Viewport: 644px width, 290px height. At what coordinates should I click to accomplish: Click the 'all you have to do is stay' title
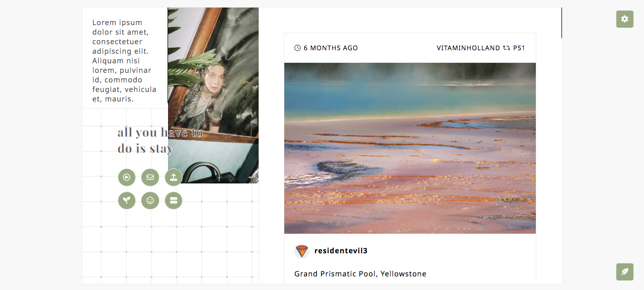(160, 140)
